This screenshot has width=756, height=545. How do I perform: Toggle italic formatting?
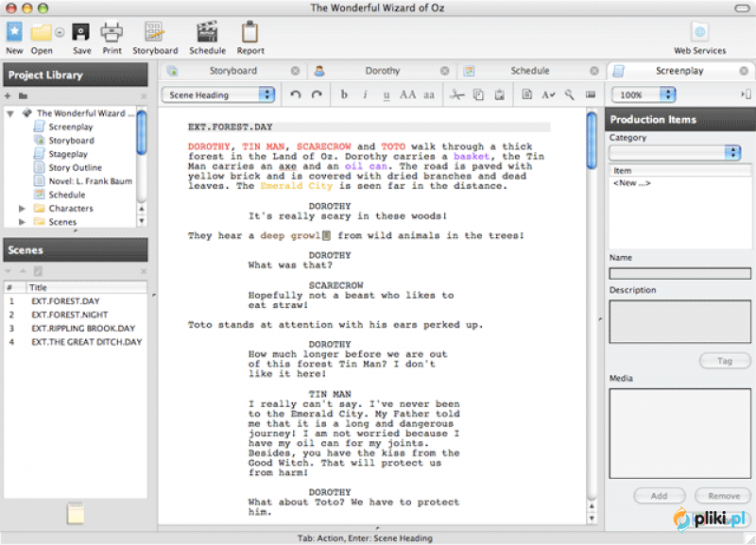pyautogui.click(x=365, y=95)
